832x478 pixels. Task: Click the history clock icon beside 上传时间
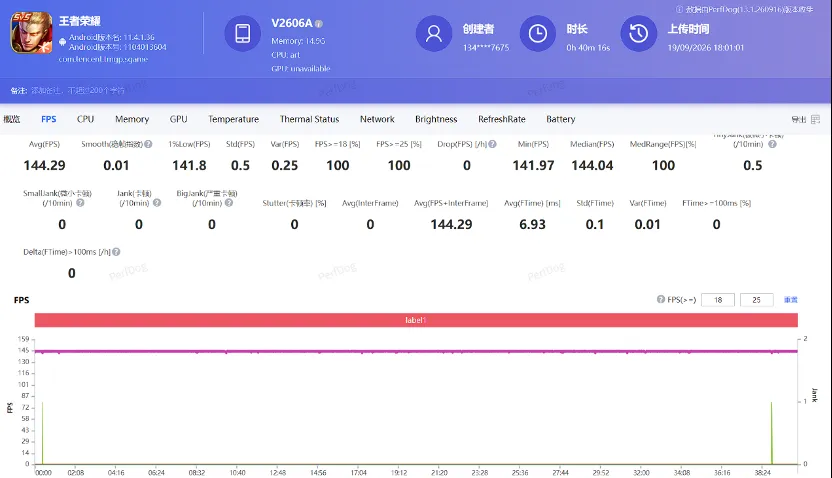point(638,33)
